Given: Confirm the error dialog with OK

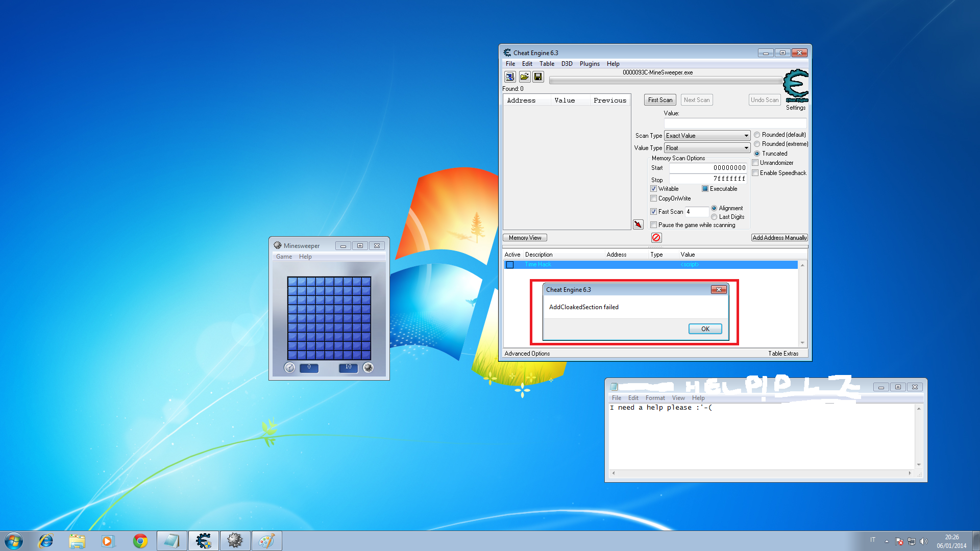Looking at the screenshot, I should click(705, 329).
